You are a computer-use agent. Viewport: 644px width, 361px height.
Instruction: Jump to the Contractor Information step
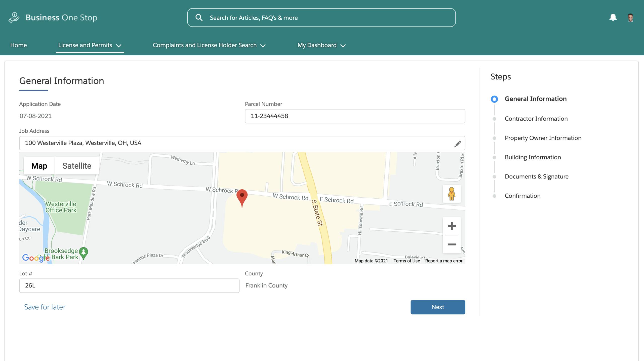click(x=536, y=119)
